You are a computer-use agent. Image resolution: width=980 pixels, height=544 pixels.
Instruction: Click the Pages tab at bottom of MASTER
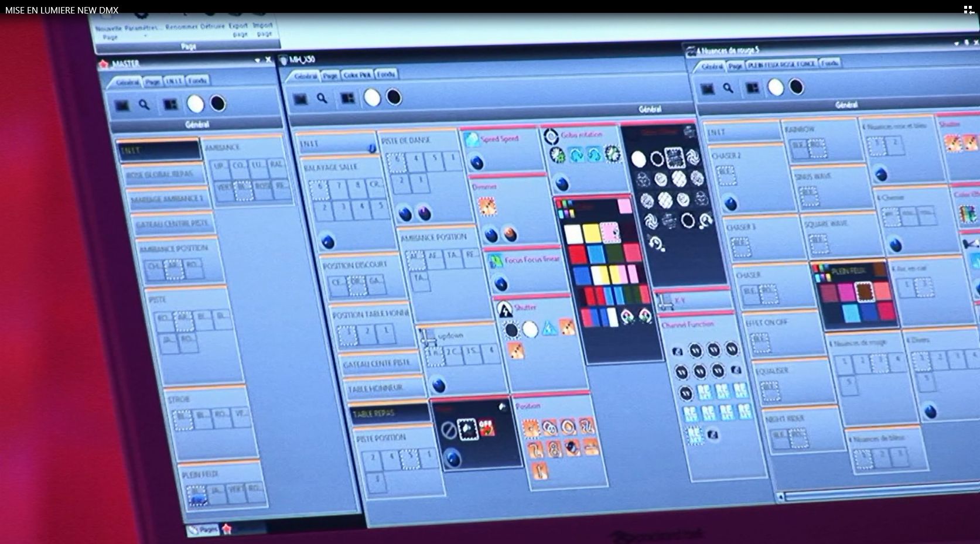tap(203, 530)
